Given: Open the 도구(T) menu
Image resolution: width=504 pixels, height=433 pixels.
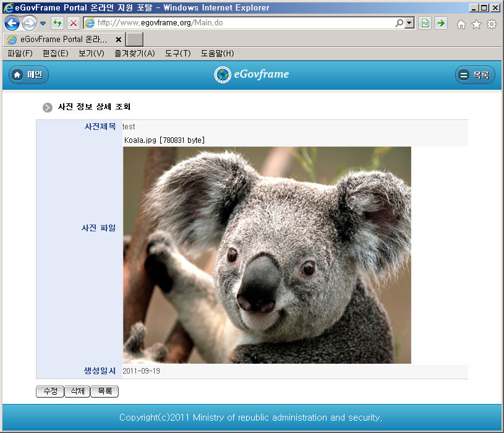Looking at the screenshot, I should [x=177, y=54].
